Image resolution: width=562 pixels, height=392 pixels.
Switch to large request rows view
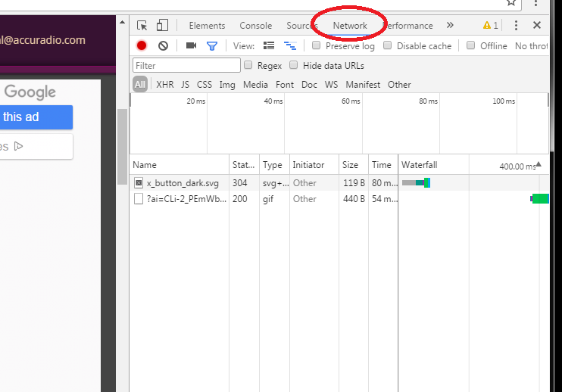(269, 46)
